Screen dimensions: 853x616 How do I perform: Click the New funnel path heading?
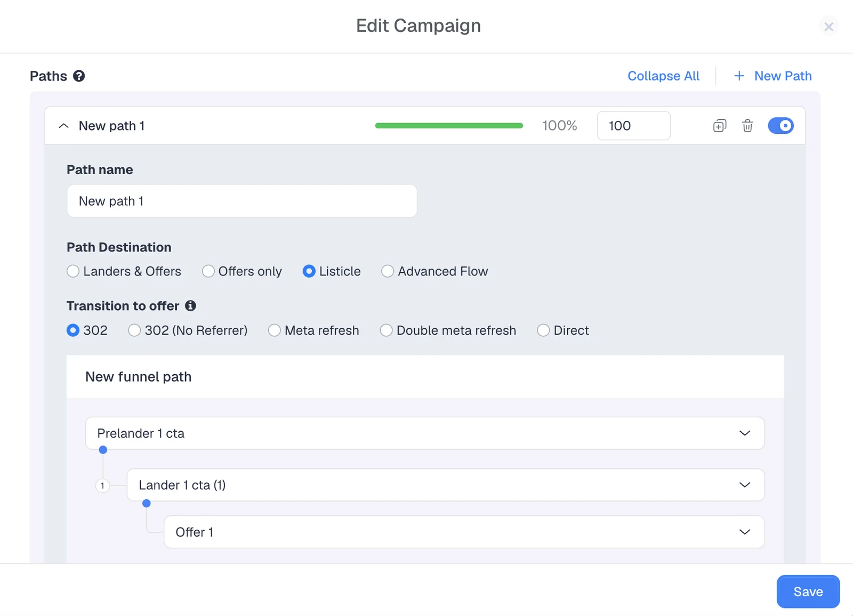tap(139, 377)
